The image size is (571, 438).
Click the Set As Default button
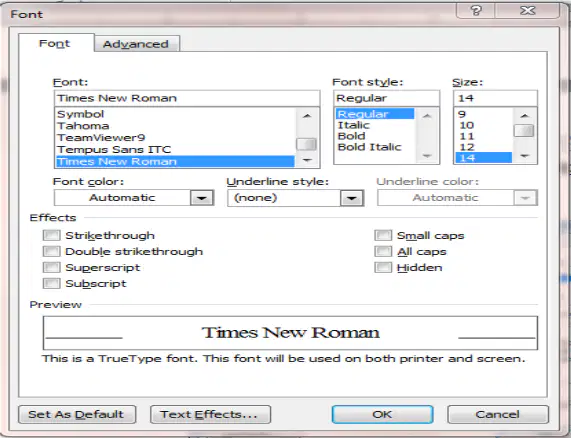(77, 415)
